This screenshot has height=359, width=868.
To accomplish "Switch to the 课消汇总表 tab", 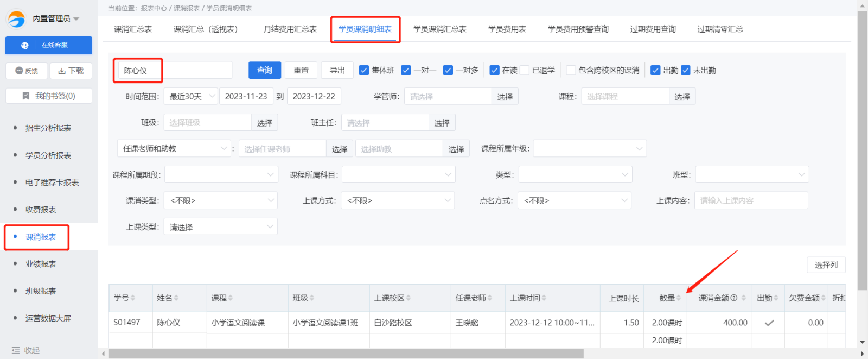I will click(x=133, y=29).
